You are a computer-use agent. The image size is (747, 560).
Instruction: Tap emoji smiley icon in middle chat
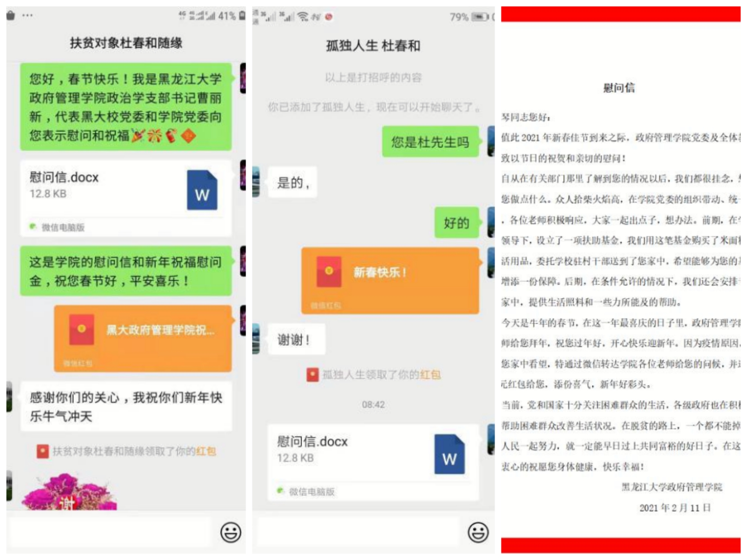coord(478,532)
